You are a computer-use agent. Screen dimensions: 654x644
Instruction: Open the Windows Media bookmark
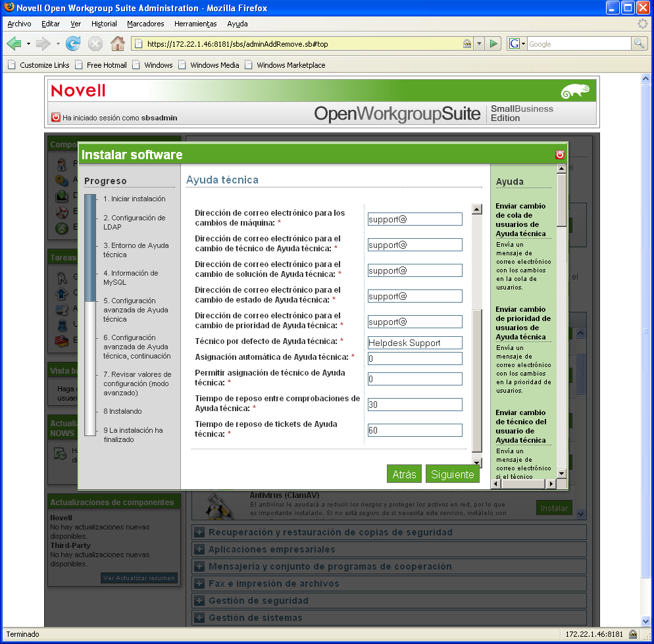(x=209, y=65)
